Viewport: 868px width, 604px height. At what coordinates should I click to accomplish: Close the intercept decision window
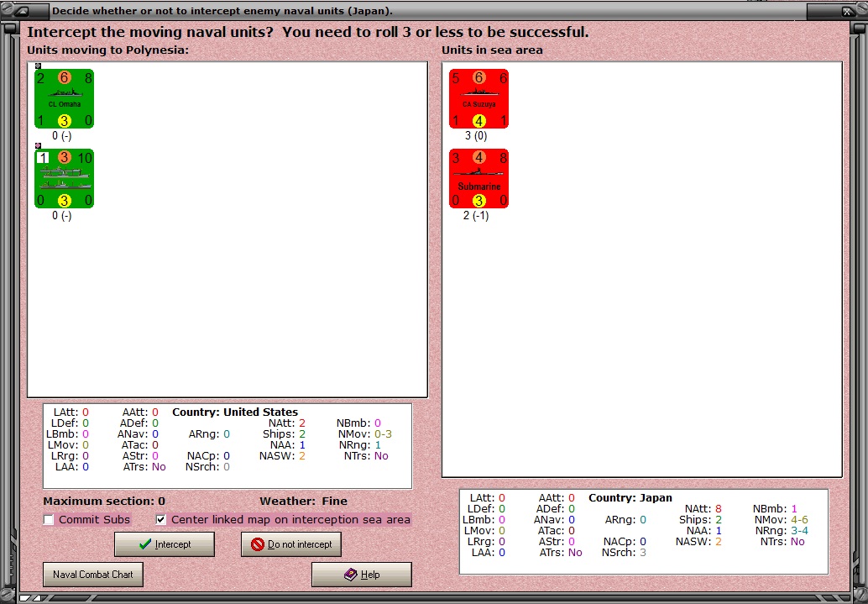tap(848, 11)
